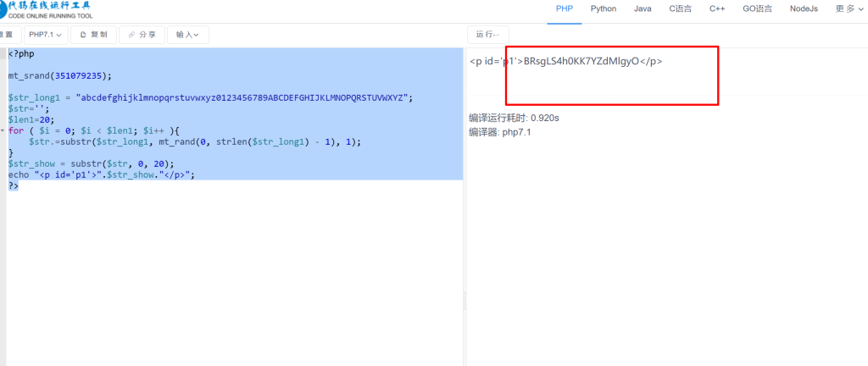Click the 复制 copy button
Screen dimensions: 868x366
click(x=93, y=35)
